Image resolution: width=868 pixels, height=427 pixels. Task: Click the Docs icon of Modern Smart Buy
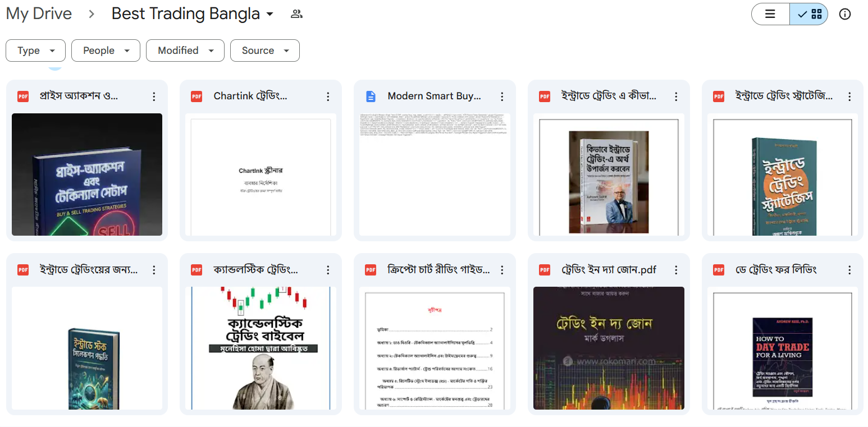pos(371,97)
